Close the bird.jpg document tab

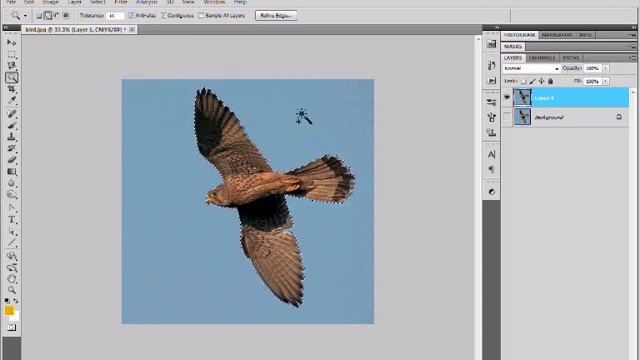132,29
